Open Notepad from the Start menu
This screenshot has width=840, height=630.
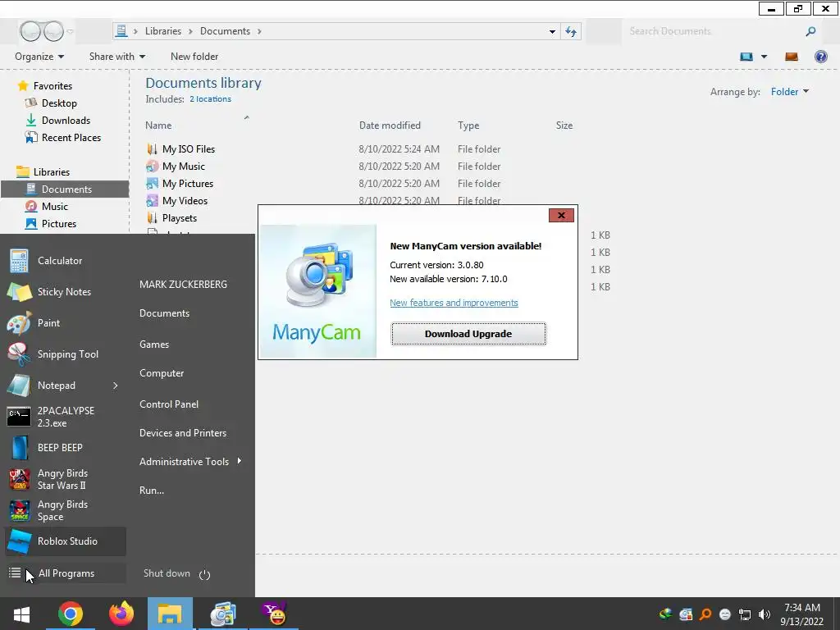[57, 386]
